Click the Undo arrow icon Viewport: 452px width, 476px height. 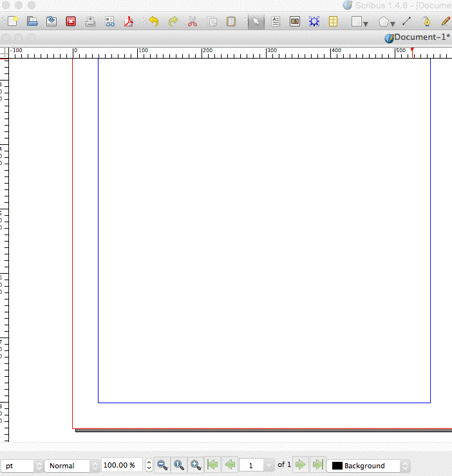click(x=153, y=21)
